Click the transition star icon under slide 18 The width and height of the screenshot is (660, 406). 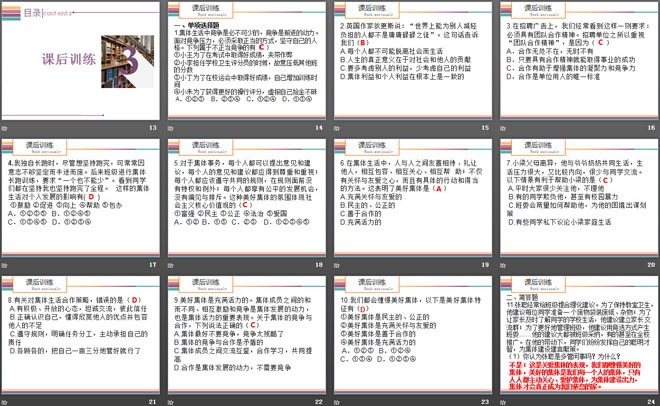171,265
